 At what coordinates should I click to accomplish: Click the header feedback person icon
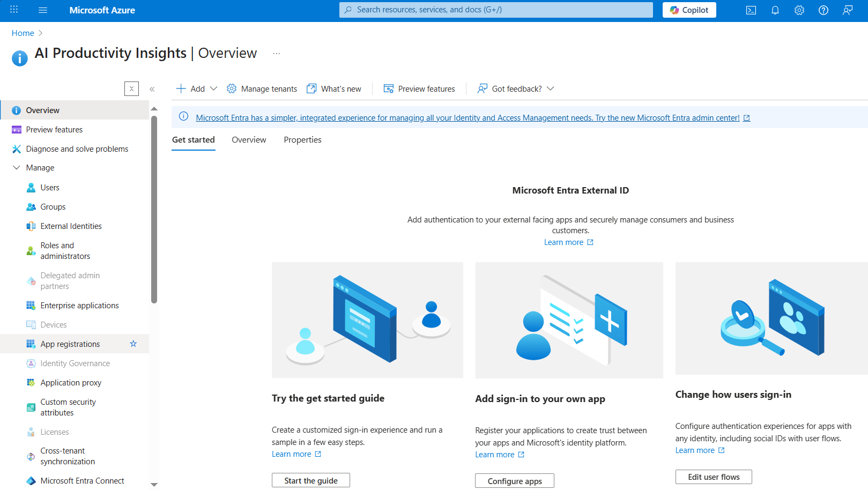848,10
